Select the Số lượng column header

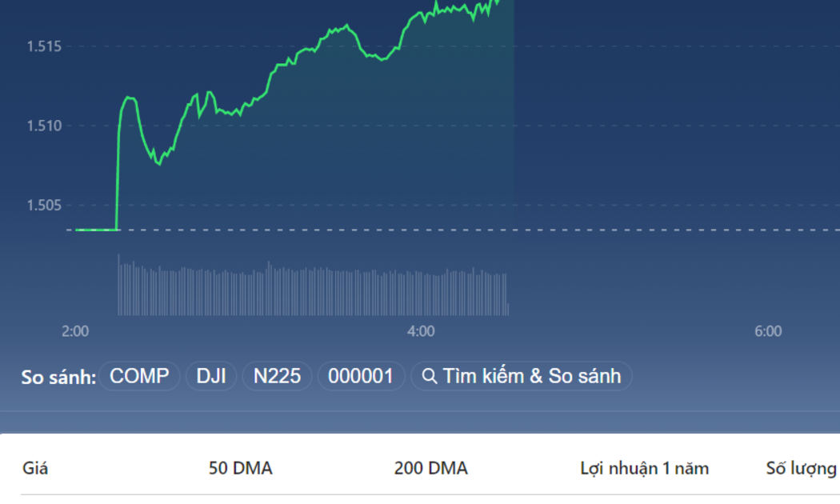coord(802,468)
